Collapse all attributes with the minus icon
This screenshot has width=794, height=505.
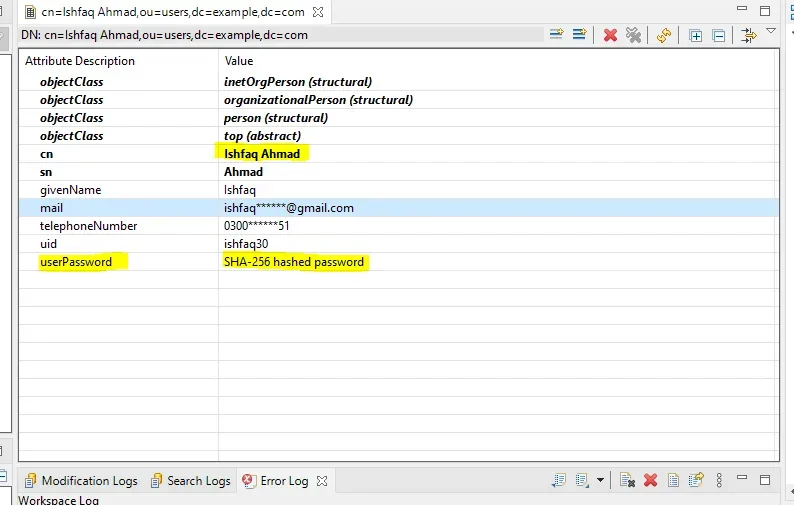coord(718,35)
